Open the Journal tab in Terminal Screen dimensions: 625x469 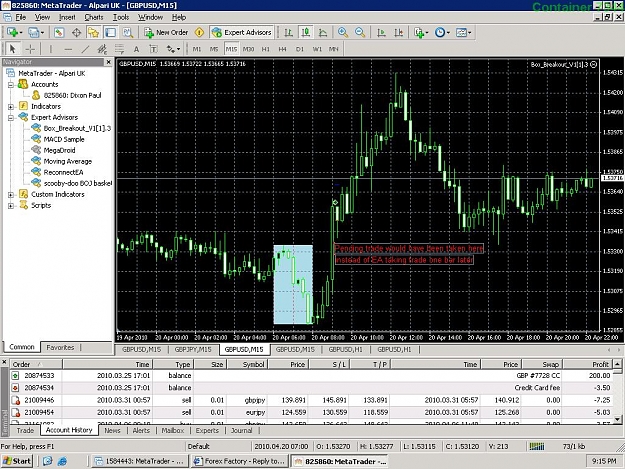[242, 430]
